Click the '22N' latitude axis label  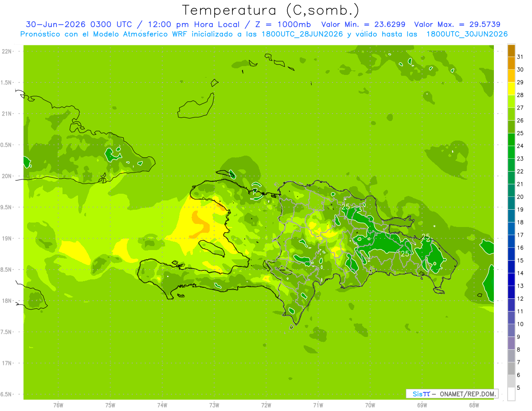click(x=7, y=51)
